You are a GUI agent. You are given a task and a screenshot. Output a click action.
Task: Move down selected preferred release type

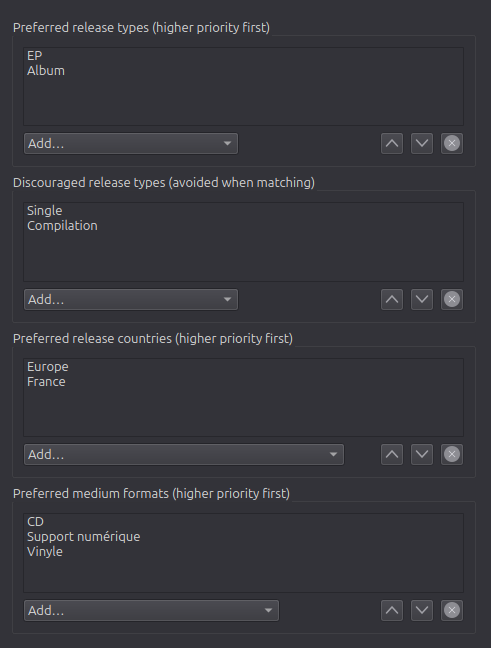422,143
